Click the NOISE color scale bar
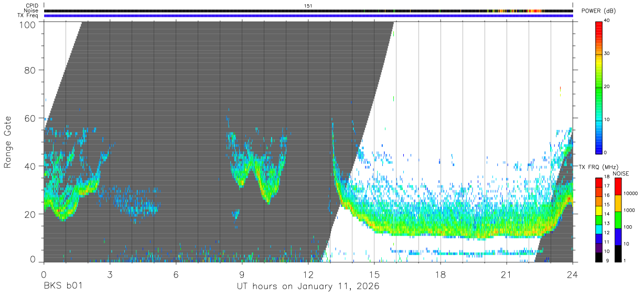The height and width of the screenshot is (297, 644). 617,219
